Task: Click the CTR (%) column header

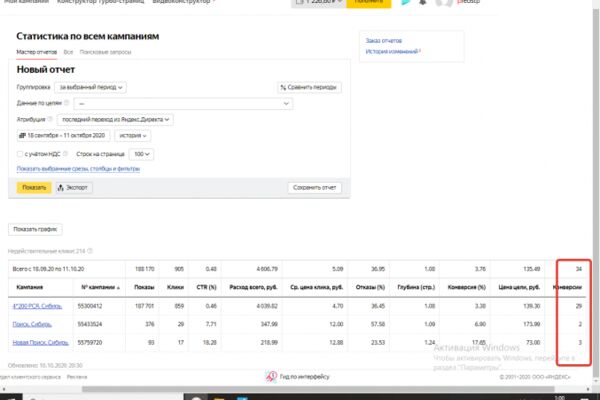Action: coord(207,287)
